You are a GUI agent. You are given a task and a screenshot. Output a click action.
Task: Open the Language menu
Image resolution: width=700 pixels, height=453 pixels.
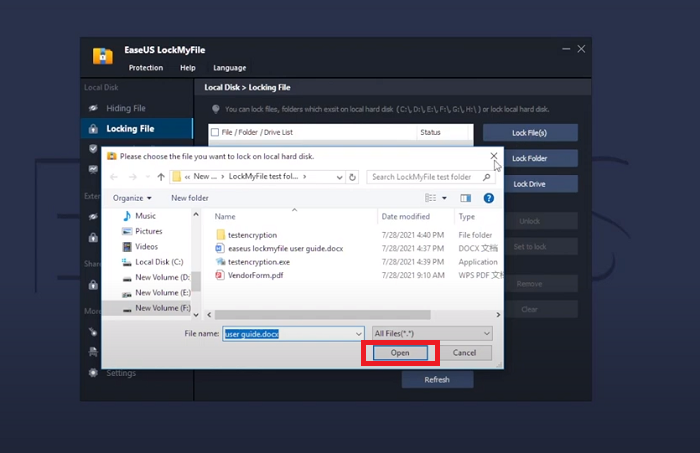click(229, 68)
